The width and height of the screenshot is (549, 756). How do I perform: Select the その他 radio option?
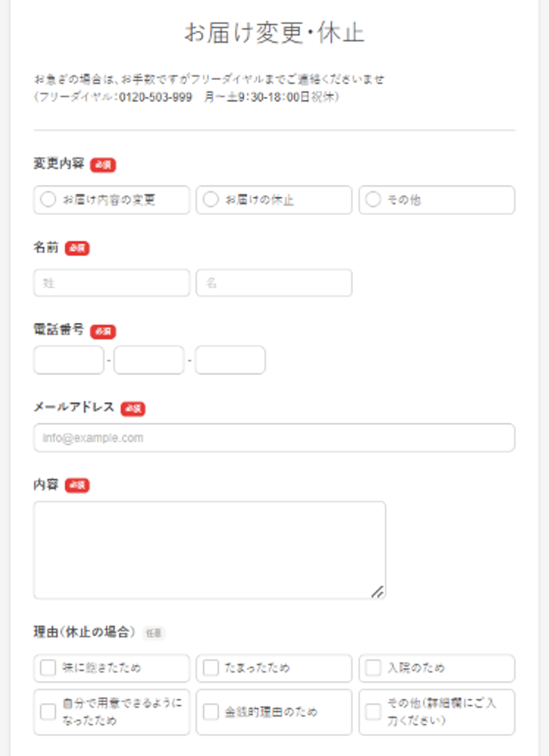coord(373,200)
